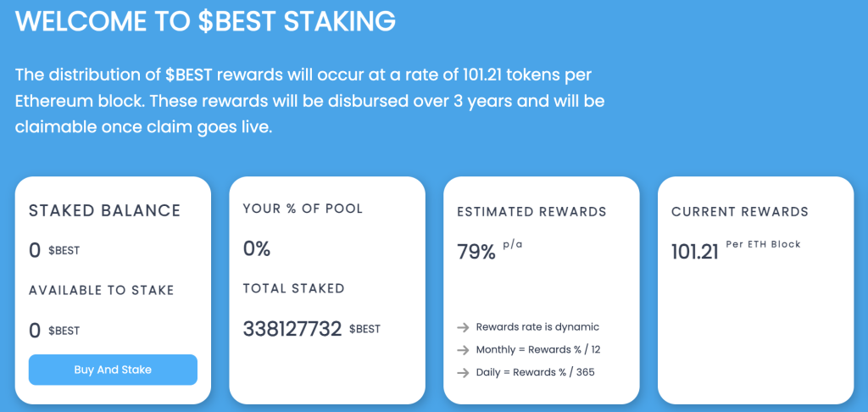Viewport: 868px width, 412px height.
Task: Click the Daily = Rewards % / 365 text
Action: pos(535,372)
